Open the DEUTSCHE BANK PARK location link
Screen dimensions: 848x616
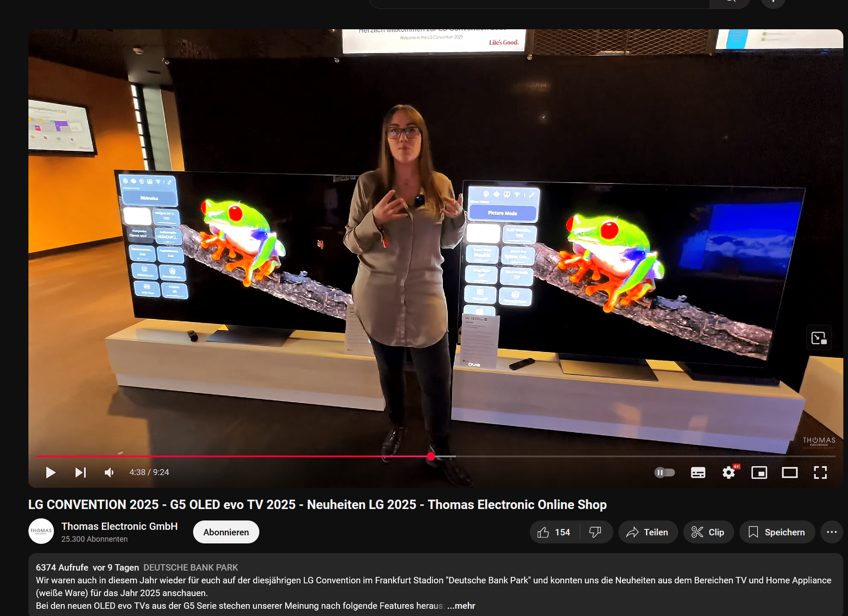(191, 568)
